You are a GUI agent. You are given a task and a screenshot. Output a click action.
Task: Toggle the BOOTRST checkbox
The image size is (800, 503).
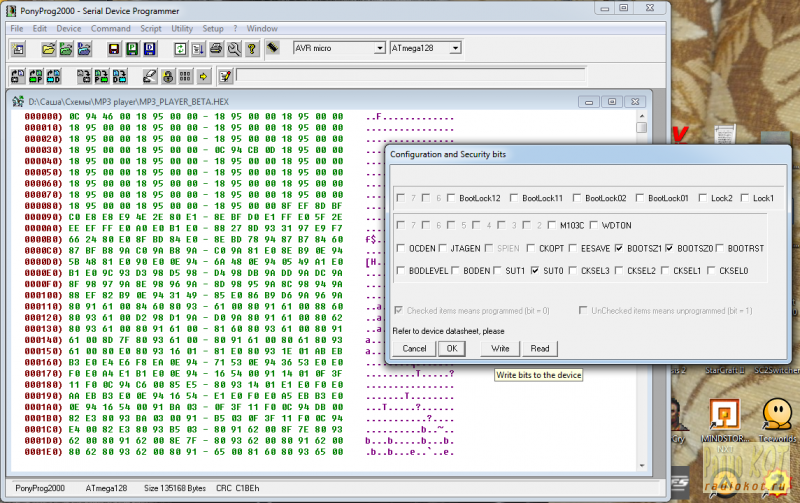(719, 248)
